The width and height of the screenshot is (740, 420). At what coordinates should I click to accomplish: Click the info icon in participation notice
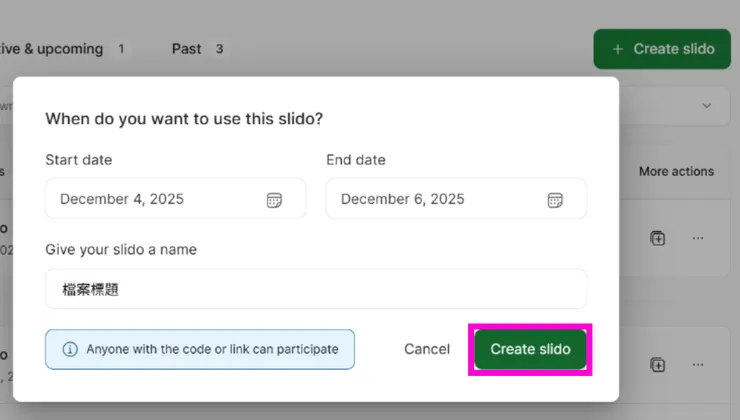click(70, 350)
